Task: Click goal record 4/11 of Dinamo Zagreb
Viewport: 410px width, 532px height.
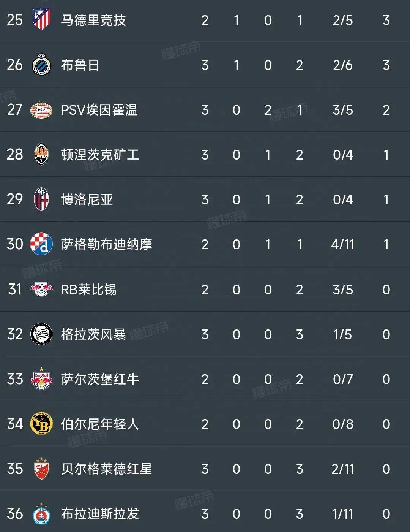Action: pos(343,244)
